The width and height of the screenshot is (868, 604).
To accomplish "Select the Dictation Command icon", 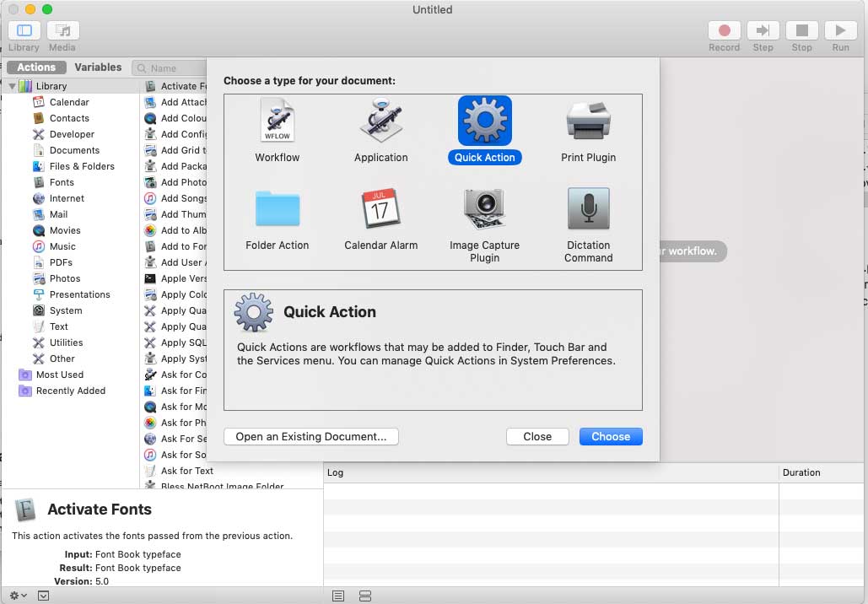I will [588, 209].
